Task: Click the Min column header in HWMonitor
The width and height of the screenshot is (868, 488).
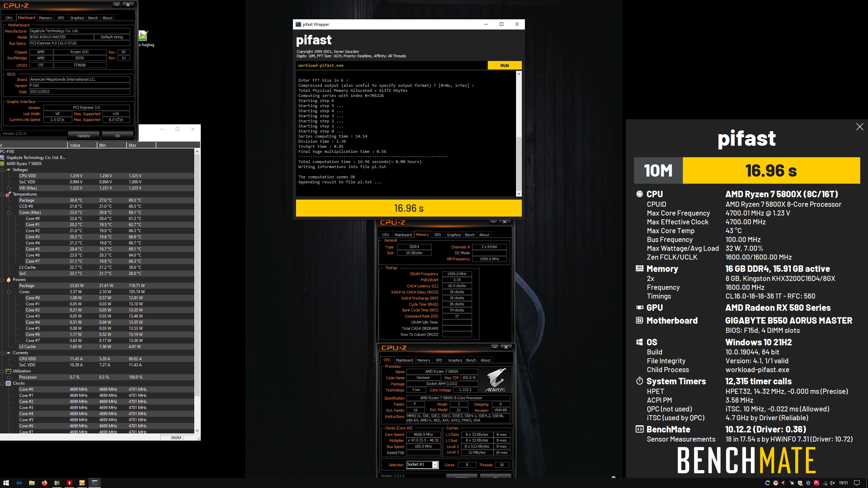Action: [x=112, y=145]
